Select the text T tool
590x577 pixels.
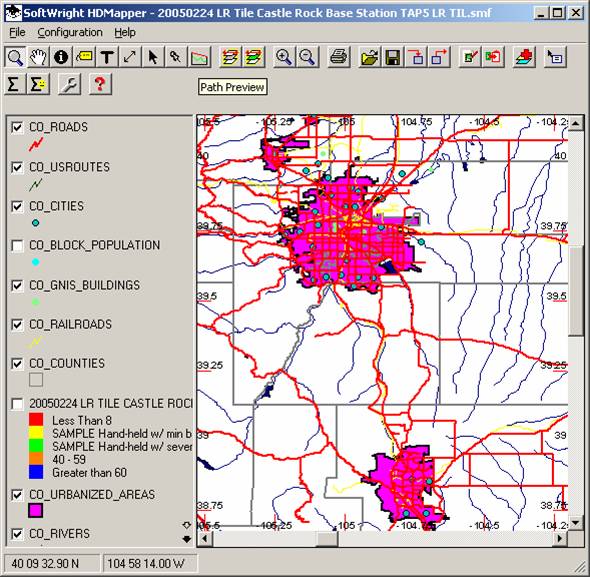tap(107, 57)
